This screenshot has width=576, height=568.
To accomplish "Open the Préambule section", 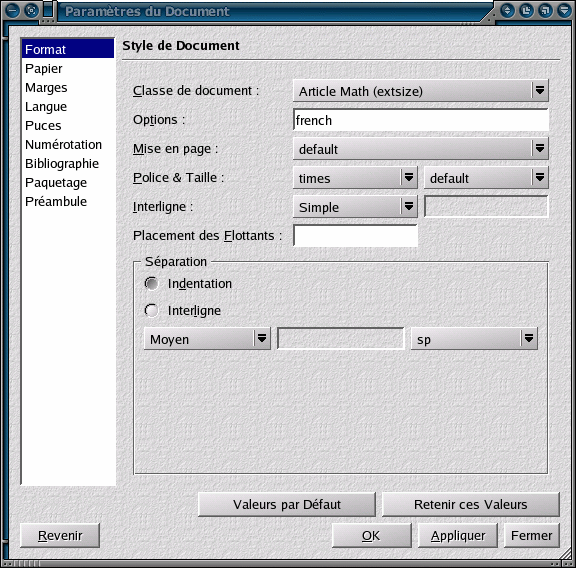I will [x=68, y=201].
